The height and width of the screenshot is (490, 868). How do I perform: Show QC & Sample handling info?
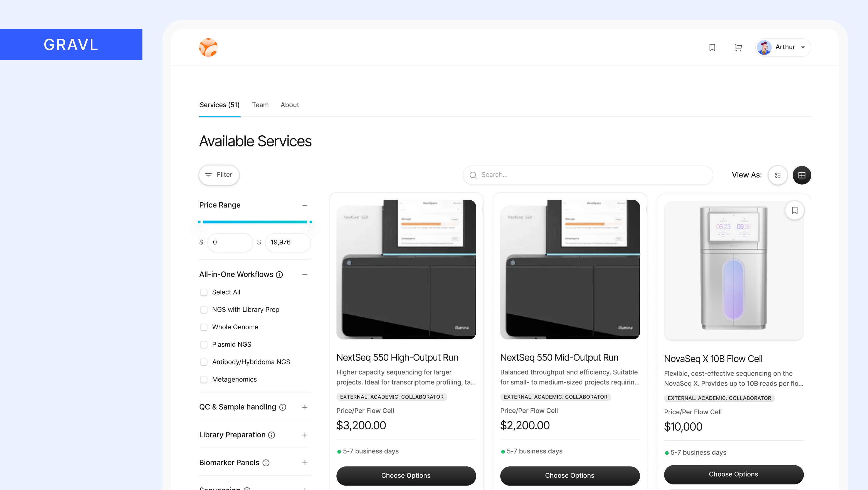pos(283,407)
